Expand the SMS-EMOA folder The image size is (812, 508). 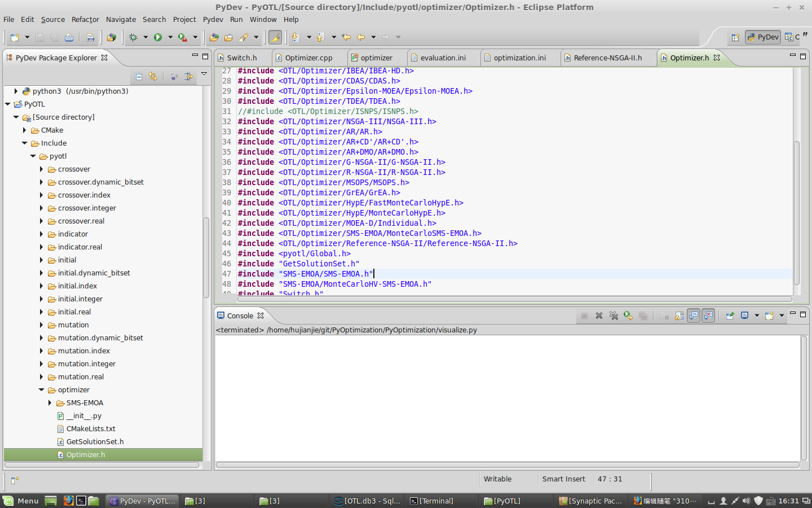click(x=50, y=403)
